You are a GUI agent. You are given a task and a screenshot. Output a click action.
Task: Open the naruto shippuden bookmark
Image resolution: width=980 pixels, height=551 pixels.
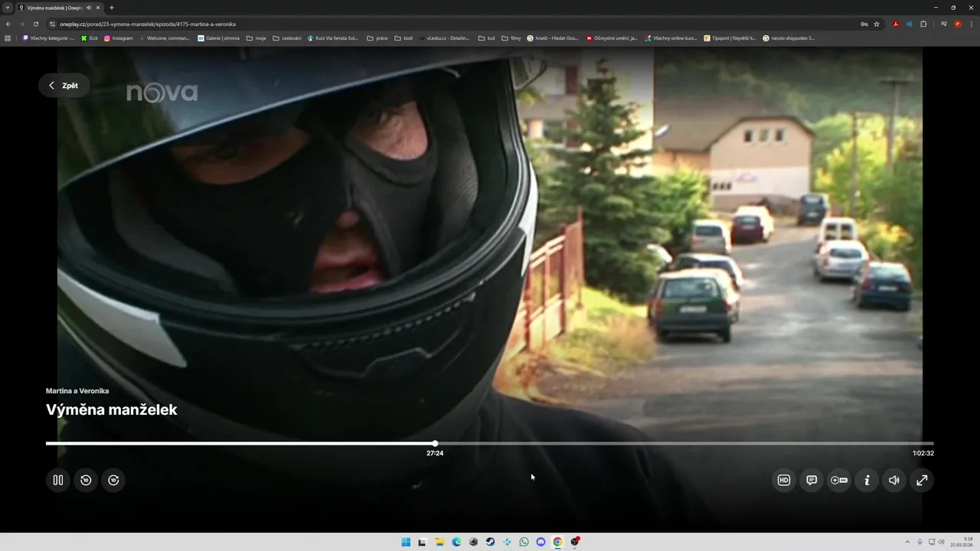(x=789, y=37)
